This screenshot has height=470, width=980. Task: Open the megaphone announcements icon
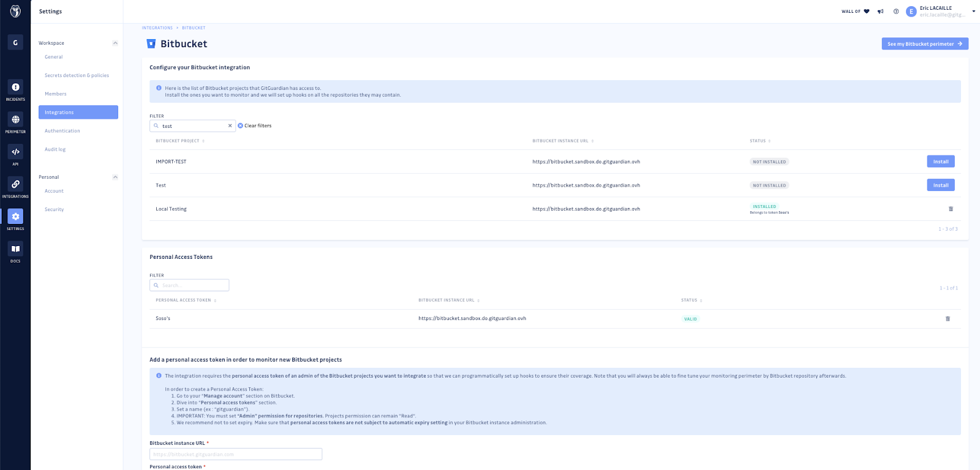click(x=881, y=11)
